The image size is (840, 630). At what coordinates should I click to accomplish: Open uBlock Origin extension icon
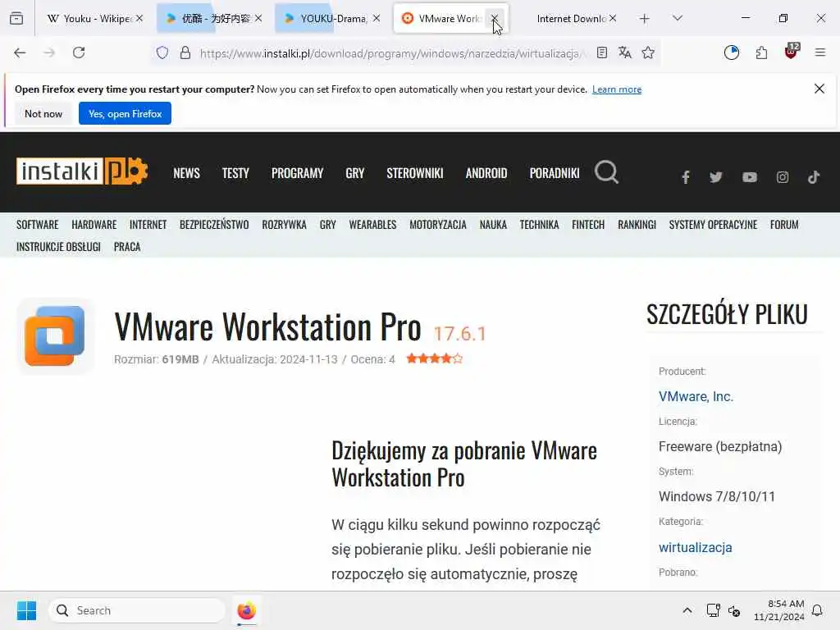[x=792, y=52]
